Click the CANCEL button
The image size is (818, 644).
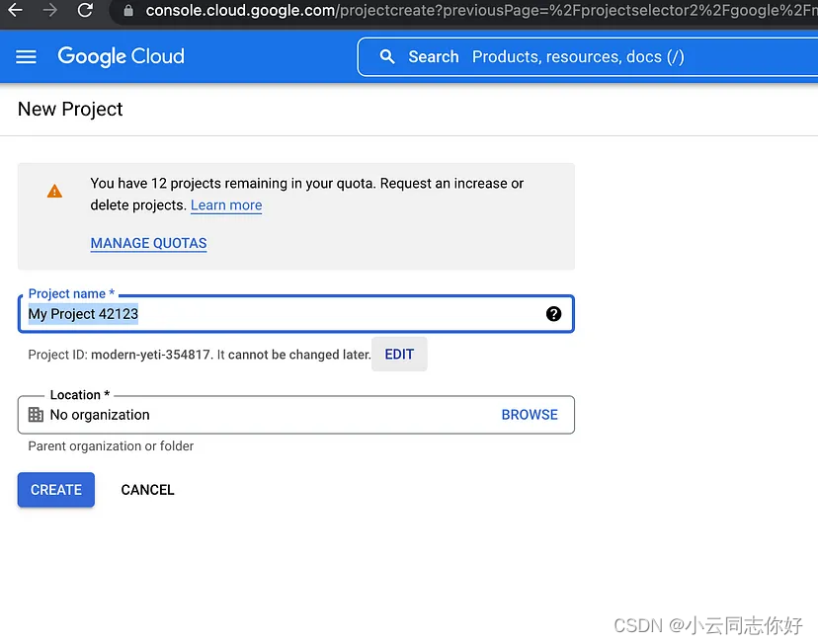point(147,490)
